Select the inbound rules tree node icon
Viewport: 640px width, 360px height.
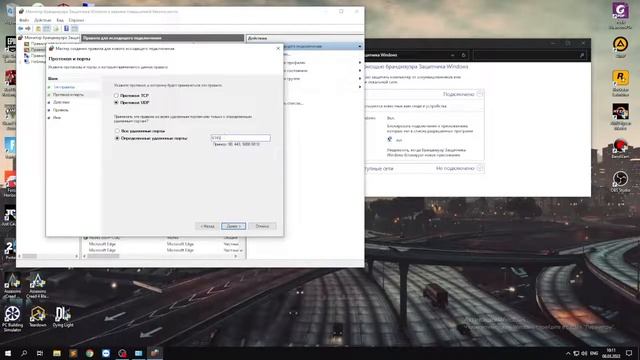(x=27, y=44)
